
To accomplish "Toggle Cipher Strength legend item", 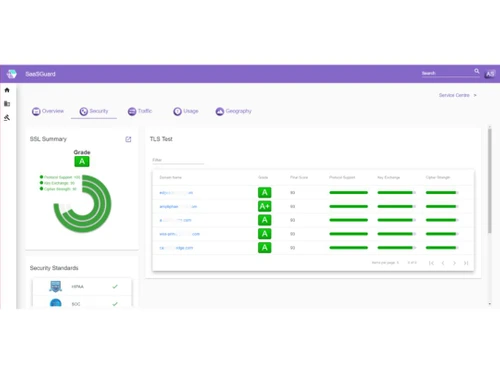I will pos(58,189).
